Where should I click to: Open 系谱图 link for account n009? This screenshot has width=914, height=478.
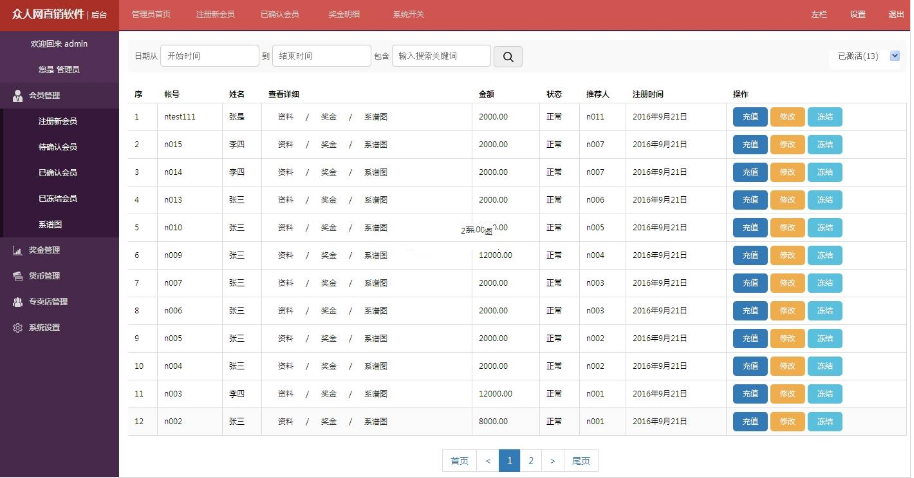(375, 255)
